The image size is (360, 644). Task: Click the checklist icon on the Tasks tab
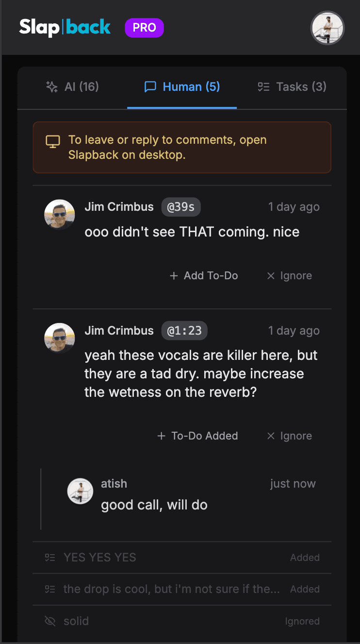[263, 86]
